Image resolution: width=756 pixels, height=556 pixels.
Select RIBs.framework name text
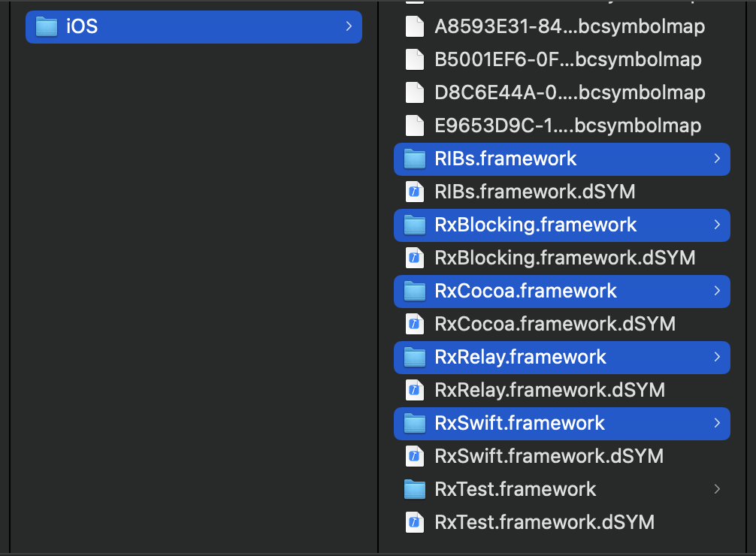[505, 159]
